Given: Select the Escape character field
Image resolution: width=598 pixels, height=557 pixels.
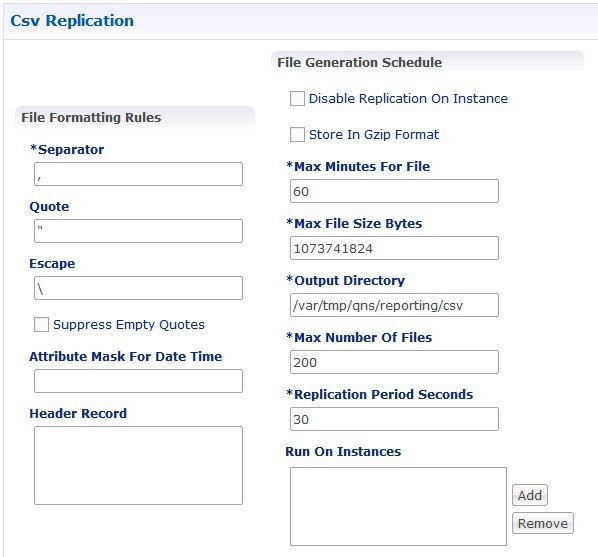Looking at the screenshot, I should 138,288.
